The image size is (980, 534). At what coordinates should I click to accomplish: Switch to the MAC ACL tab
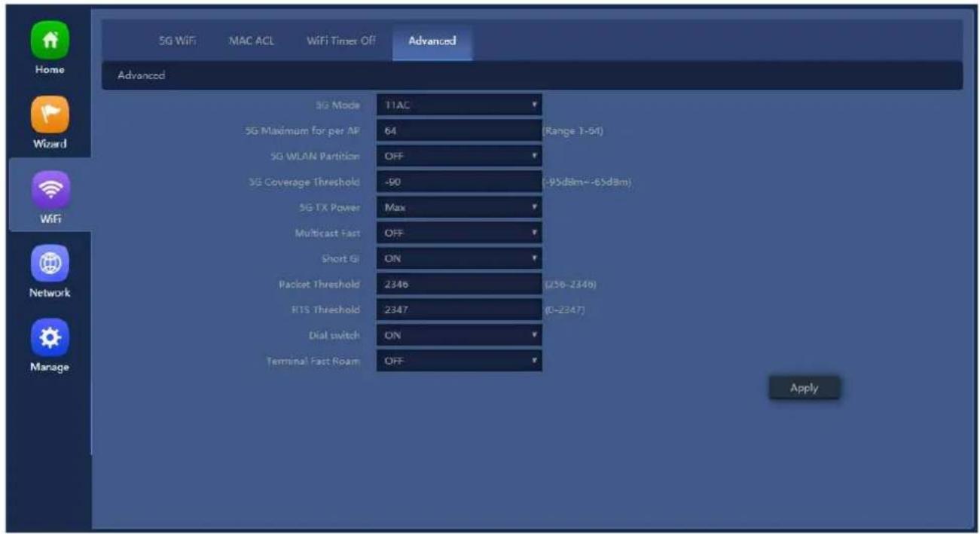pos(252,41)
